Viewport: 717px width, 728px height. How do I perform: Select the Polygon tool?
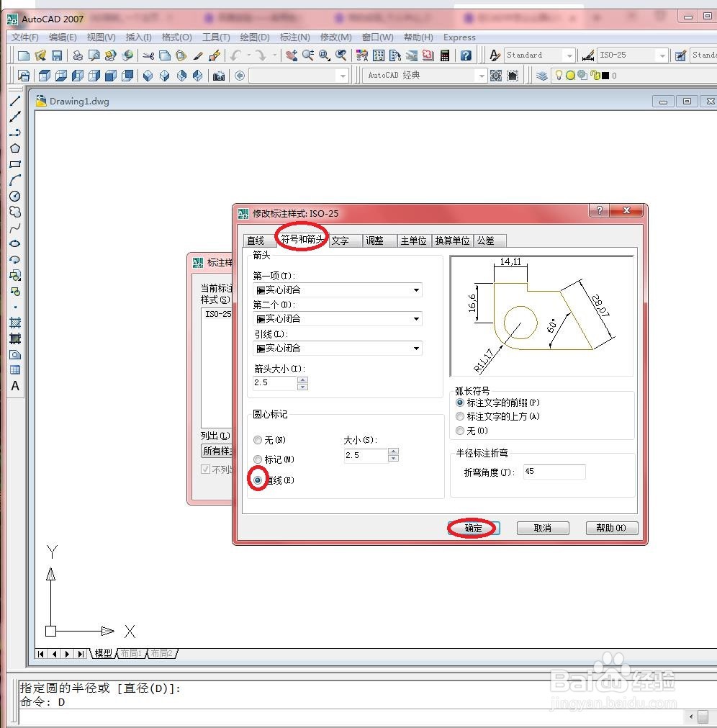(x=15, y=148)
